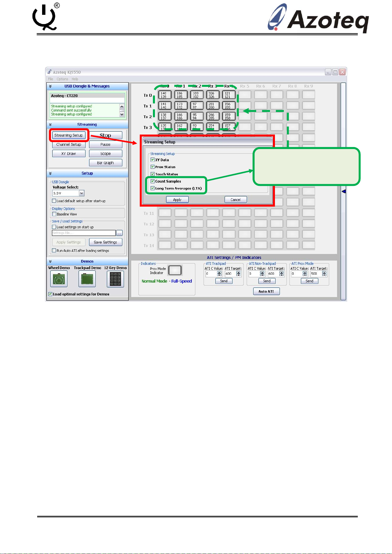
Task: Launch the Wheel Demo icon
Action: tap(59, 279)
